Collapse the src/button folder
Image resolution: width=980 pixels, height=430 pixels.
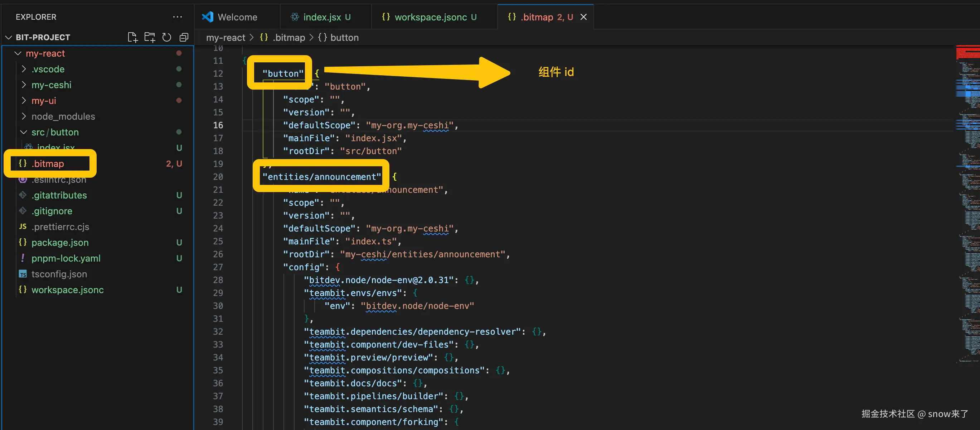click(x=24, y=132)
